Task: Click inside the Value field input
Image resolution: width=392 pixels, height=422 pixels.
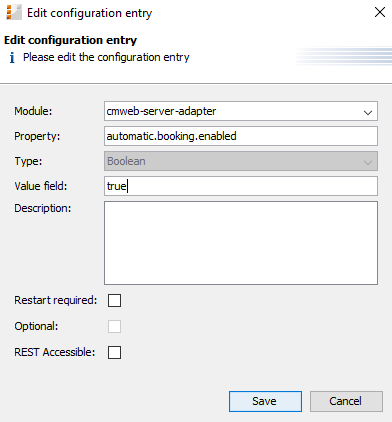Action: pyautogui.click(x=241, y=186)
